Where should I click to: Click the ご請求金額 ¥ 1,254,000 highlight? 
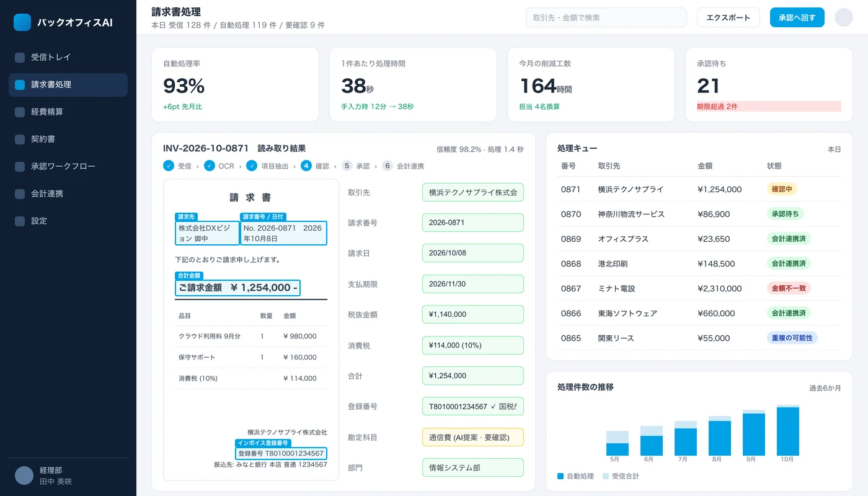click(x=238, y=288)
